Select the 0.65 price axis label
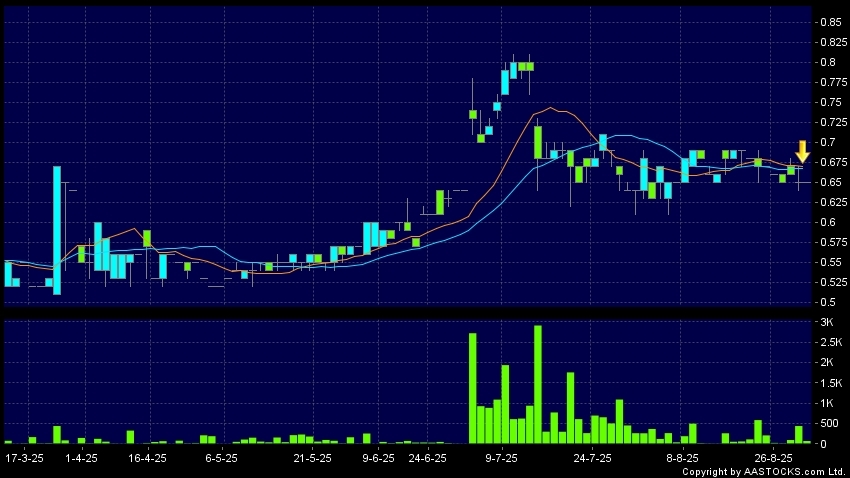 (x=830, y=183)
